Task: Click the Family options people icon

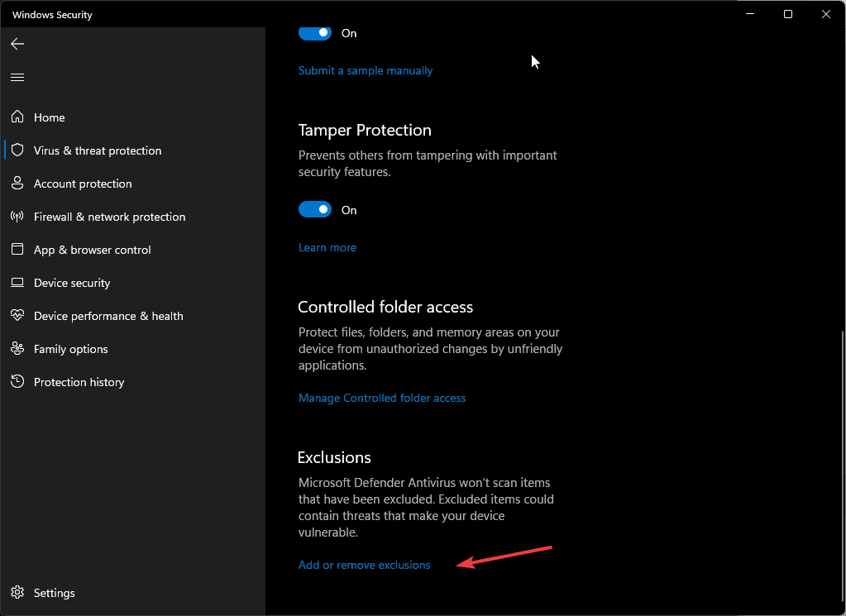Action: pos(17,349)
